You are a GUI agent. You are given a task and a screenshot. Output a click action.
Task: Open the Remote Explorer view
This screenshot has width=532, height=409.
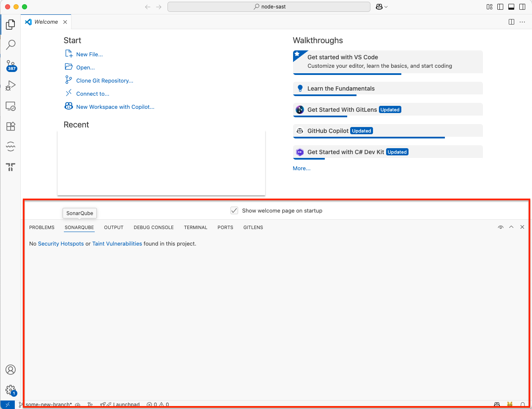pos(11,106)
